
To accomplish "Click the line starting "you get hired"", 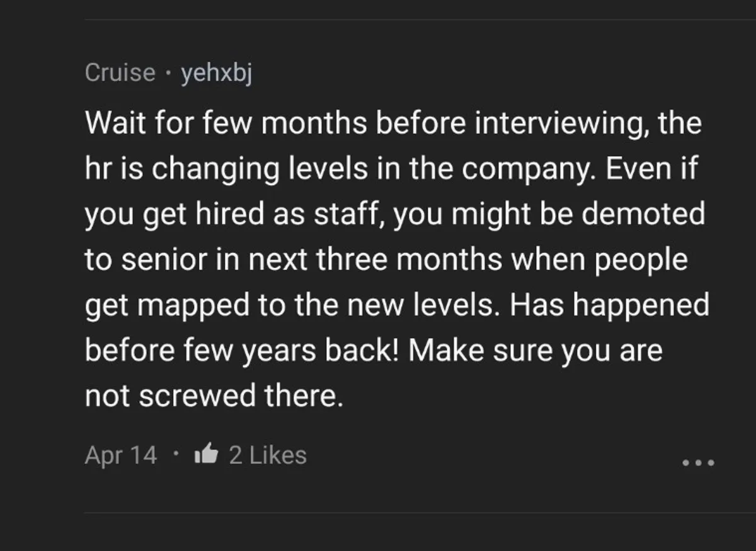I will (x=394, y=214).
